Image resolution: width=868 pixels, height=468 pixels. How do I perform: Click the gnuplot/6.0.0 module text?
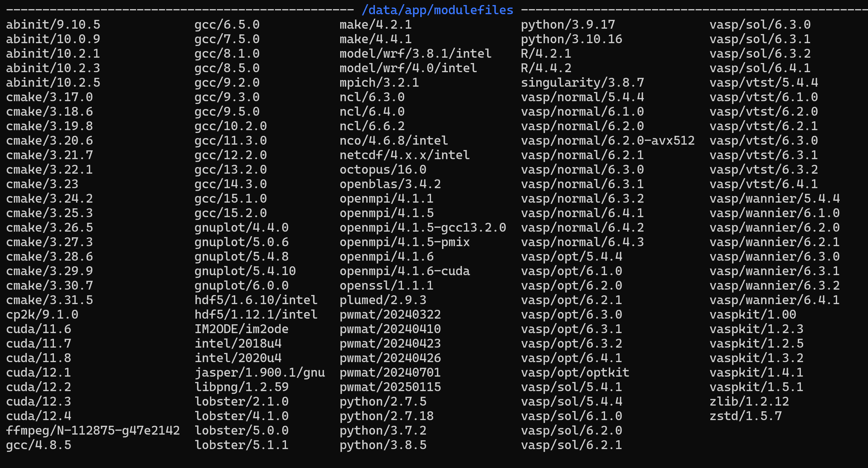click(241, 286)
